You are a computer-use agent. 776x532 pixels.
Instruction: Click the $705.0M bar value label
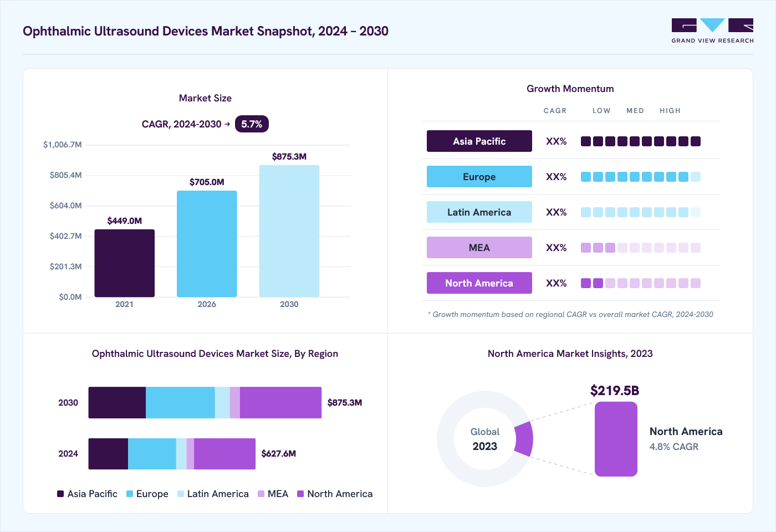click(x=207, y=182)
